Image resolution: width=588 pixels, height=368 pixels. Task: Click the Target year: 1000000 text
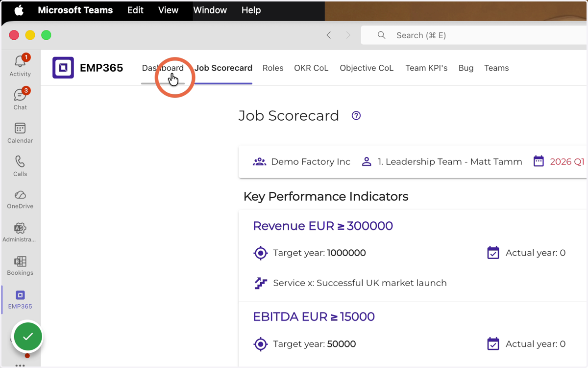319,253
